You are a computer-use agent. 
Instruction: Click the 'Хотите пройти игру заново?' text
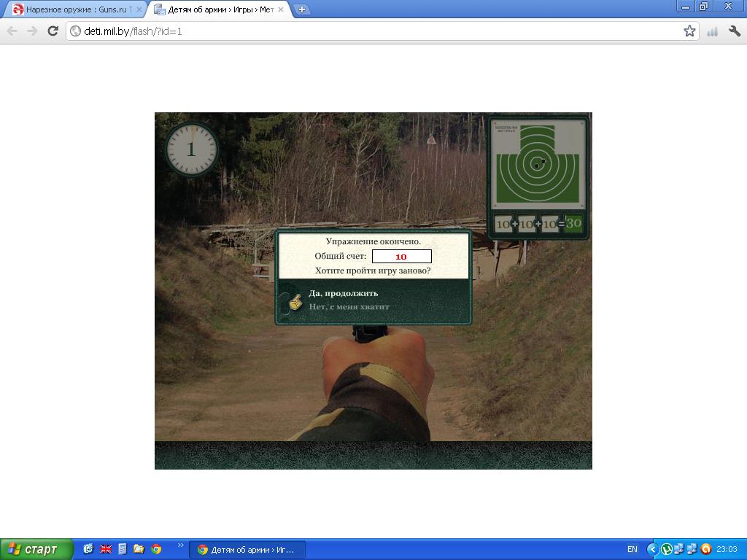click(373, 271)
